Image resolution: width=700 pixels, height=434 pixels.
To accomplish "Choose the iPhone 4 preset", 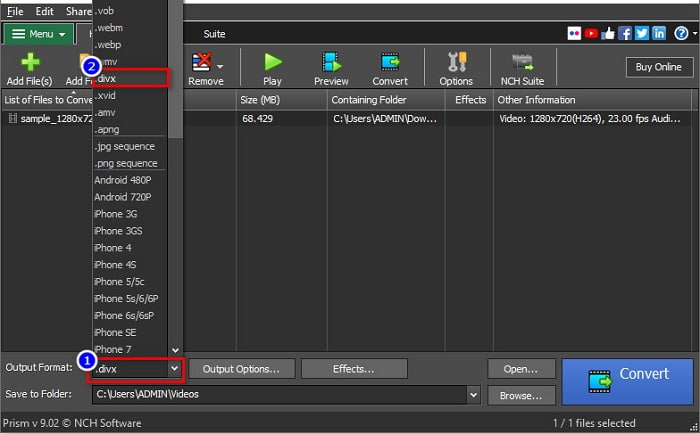I will click(x=130, y=248).
